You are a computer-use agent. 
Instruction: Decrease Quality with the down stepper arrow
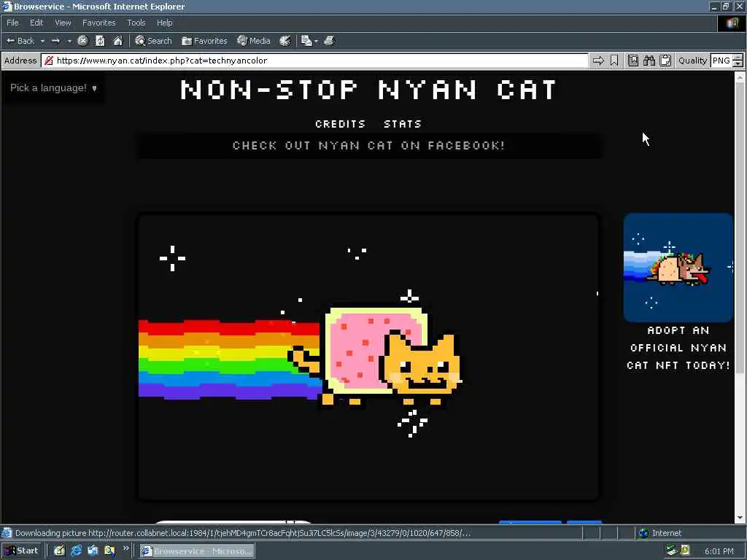738,64
